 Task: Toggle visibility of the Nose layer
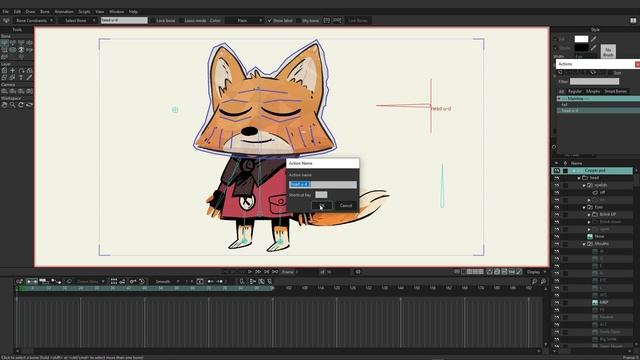pos(557,236)
